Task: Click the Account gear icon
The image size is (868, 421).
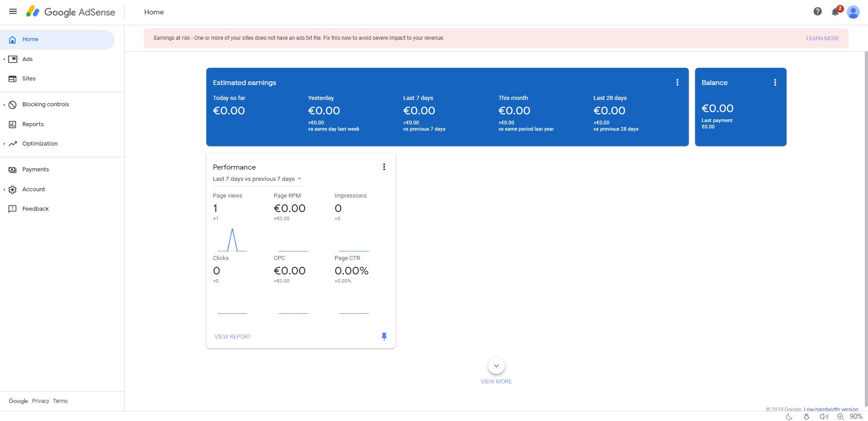Action: [x=13, y=189]
